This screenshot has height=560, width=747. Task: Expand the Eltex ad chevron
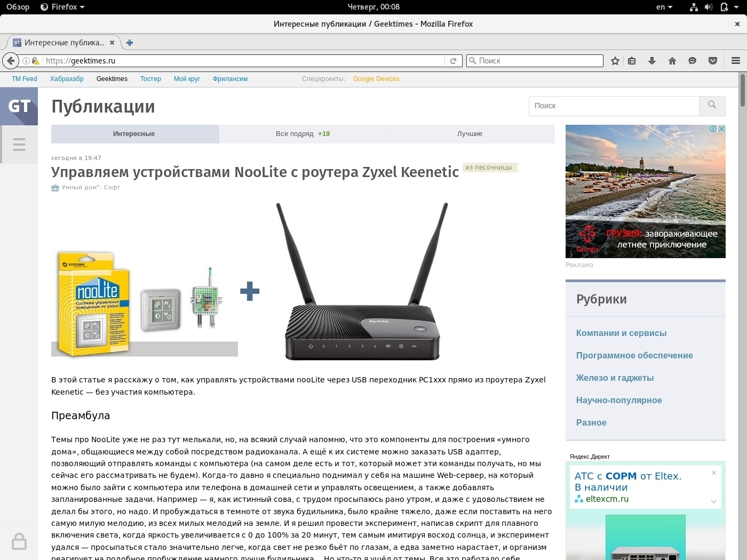point(713,501)
